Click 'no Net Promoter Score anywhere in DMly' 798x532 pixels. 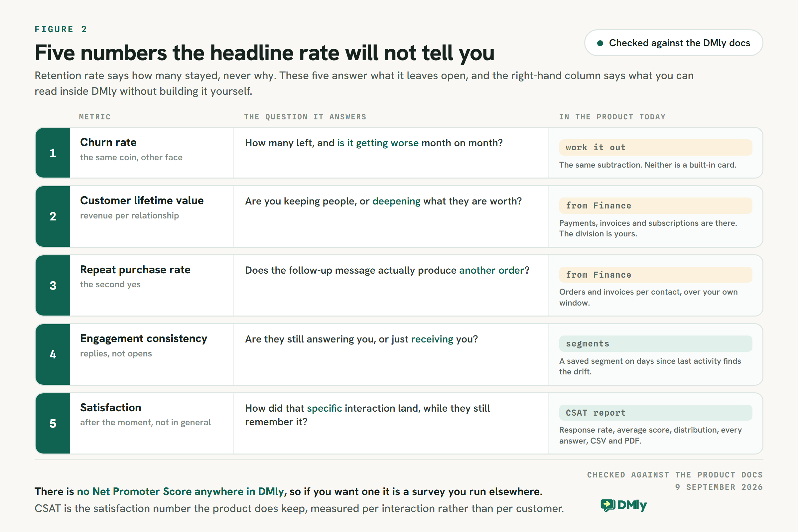(180, 492)
